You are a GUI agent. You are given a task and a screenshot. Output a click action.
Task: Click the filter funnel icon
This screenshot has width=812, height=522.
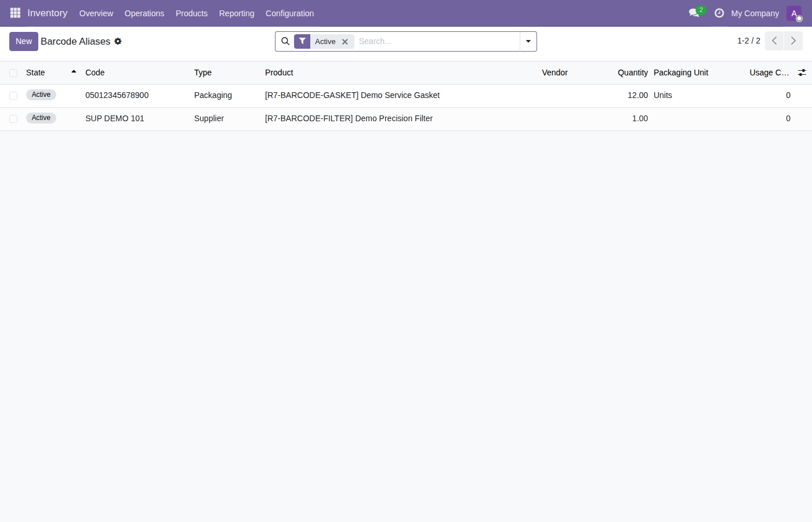pyautogui.click(x=302, y=41)
